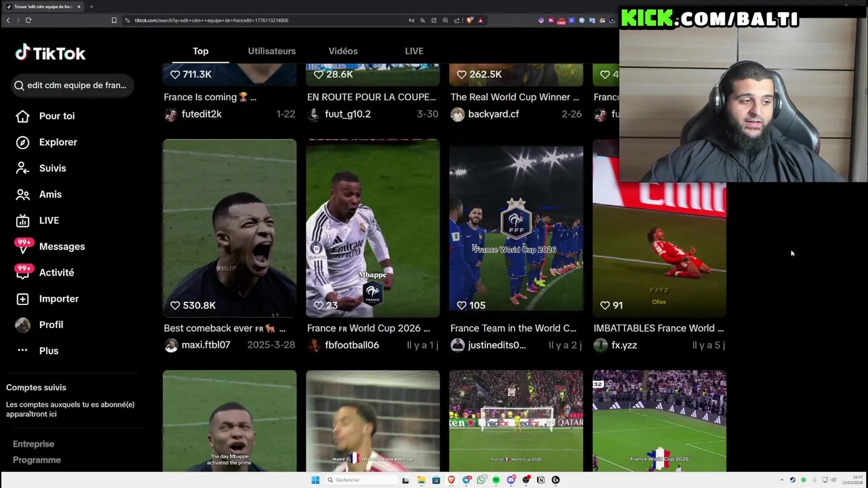Click 'Best comeback ever' video title
Image resolution: width=868 pixels, height=488 pixels.
224,328
